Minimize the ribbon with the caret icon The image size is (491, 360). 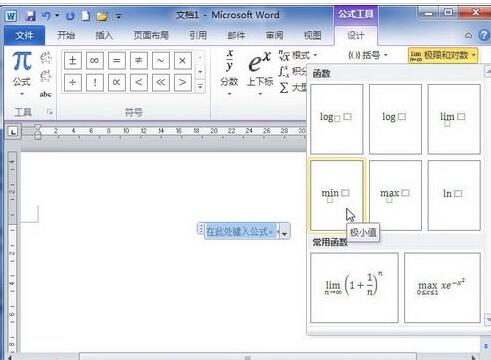point(468,35)
